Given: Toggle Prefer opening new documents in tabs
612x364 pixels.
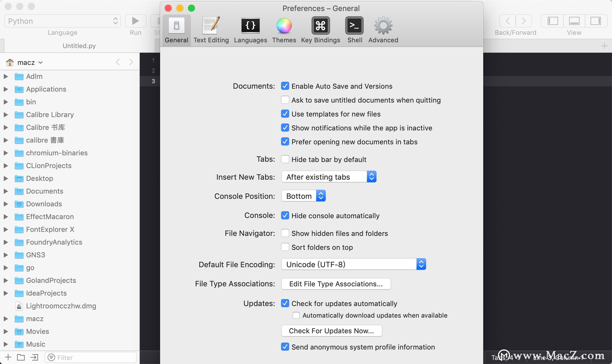Looking at the screenshot, I should (285, 142).
